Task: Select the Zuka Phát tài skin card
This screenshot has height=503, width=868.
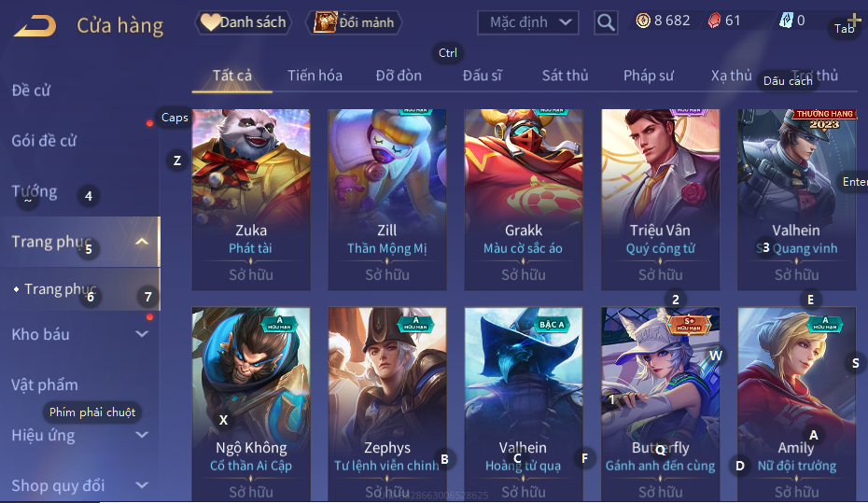Action: (251, 200)
